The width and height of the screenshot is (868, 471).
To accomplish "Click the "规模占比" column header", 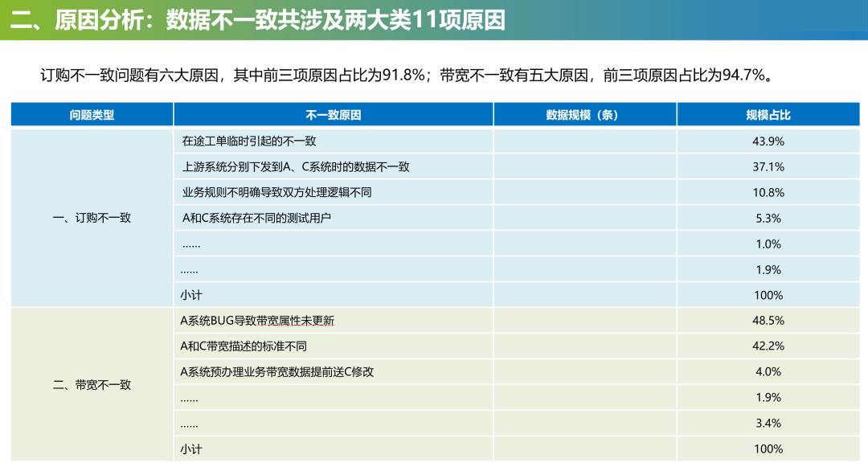I will coord(768,115).
